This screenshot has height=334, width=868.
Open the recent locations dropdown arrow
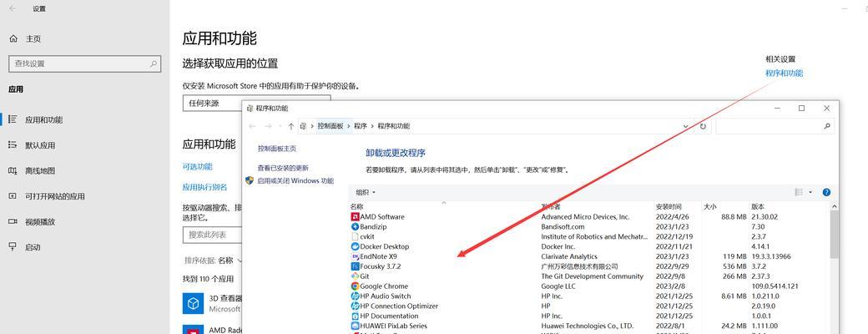click(280, 126)
